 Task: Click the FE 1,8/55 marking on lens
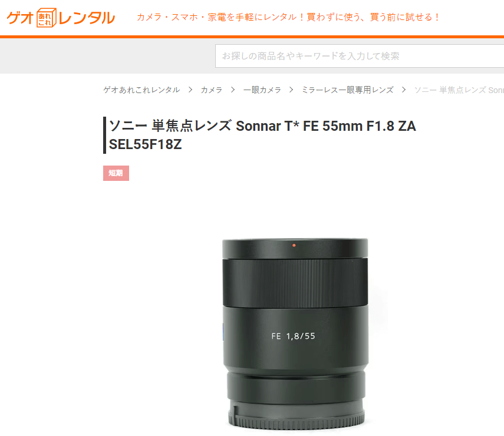coord(293,336)
